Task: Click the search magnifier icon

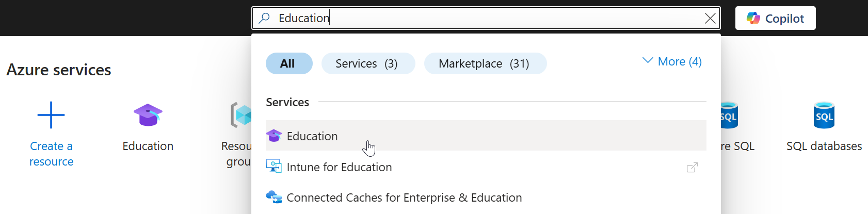Action: coord(264,18)
